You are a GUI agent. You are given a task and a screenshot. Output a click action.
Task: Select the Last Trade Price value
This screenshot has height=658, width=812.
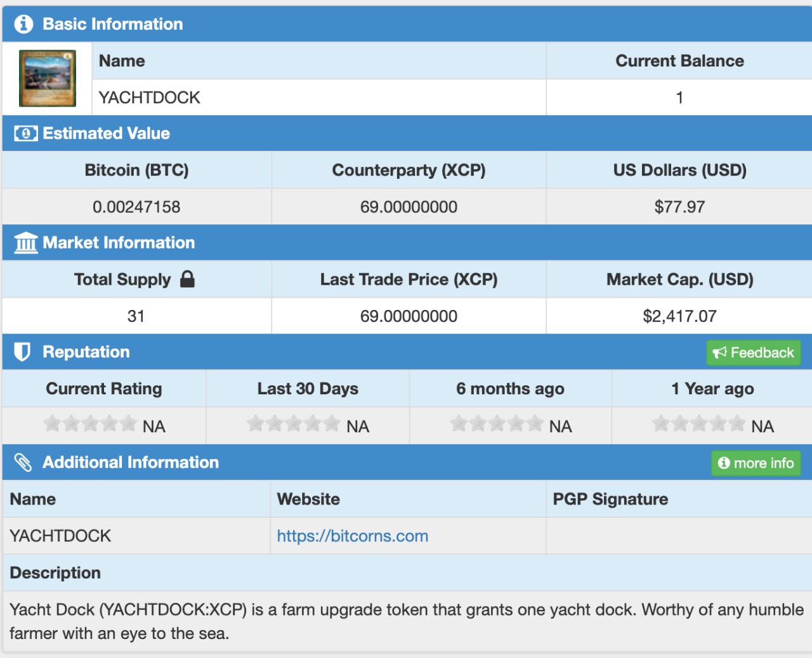(x=409, y=316)
